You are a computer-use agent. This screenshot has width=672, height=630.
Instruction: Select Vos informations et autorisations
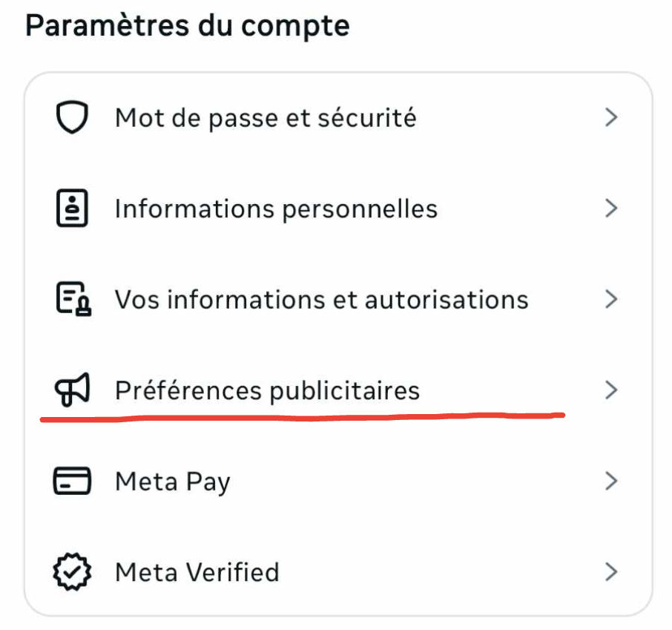[x=322, y=299]
